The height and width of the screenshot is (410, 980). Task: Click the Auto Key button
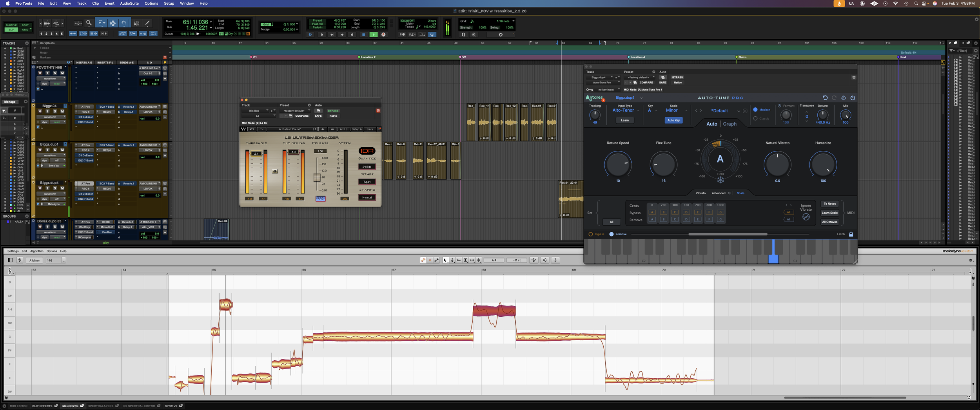pos(673,120)
